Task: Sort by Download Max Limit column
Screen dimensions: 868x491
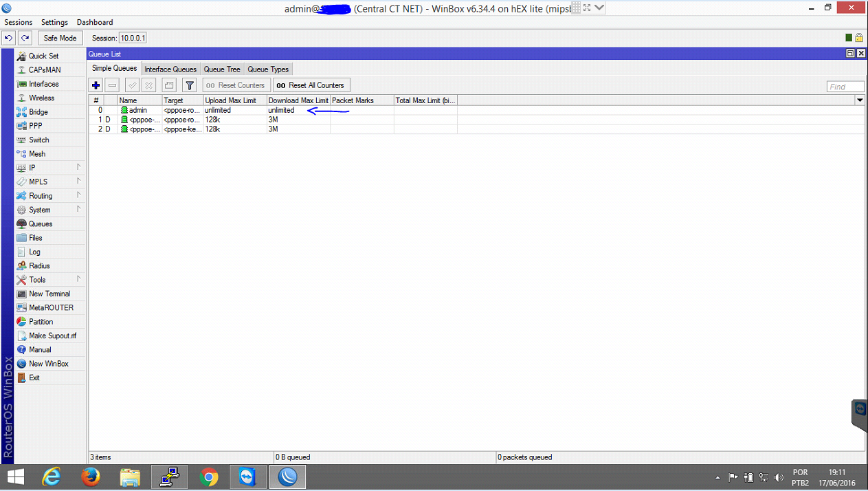Action: [x=298, y=100]
